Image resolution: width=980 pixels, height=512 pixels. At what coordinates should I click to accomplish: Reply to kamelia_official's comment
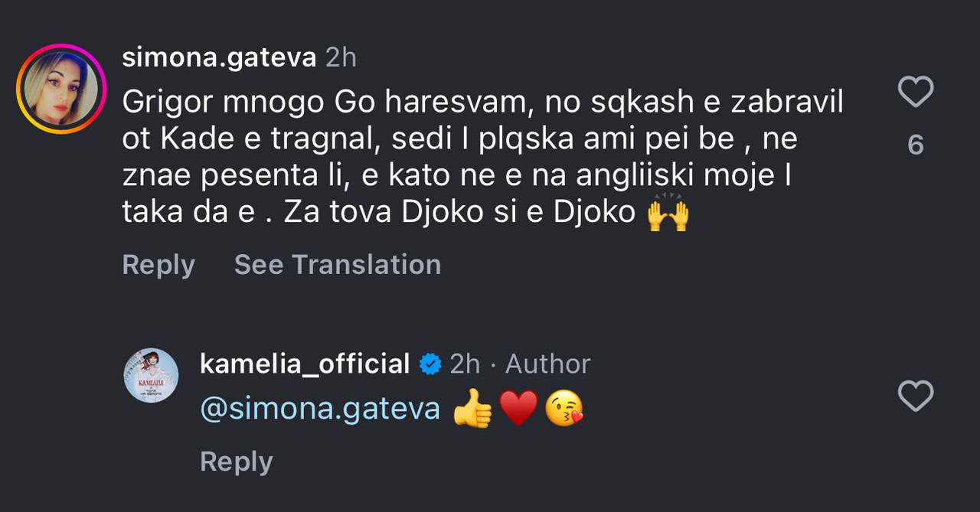236,462
